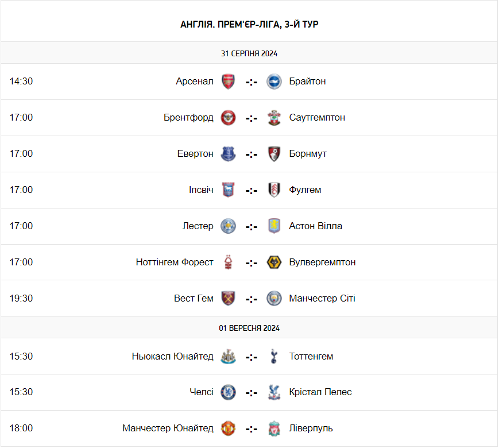
Task: Open the Астон Вілла team link
Action: point(315,226)
